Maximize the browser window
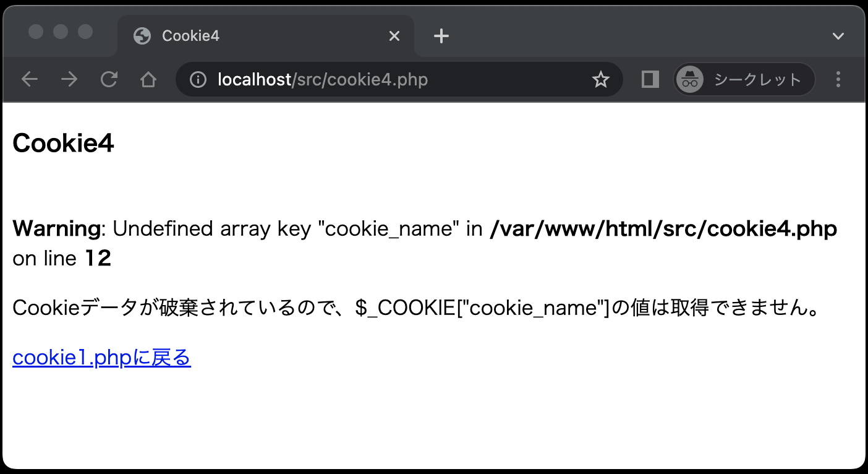868x474 pixels. (x=85, y=31)
